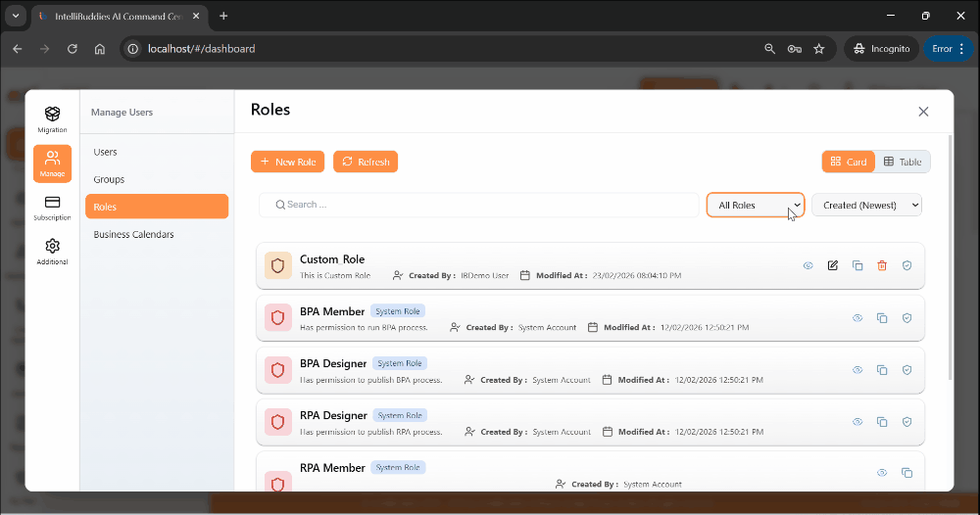
Task: Select Business Calendars menu item
Action: click(x=133, y=234)
